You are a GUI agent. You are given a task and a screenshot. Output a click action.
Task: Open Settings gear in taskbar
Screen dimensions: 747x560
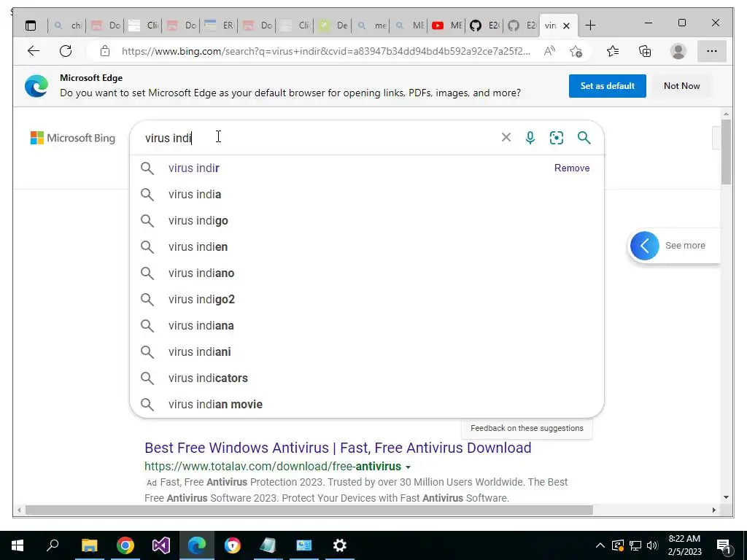click(x=340, y=545)
